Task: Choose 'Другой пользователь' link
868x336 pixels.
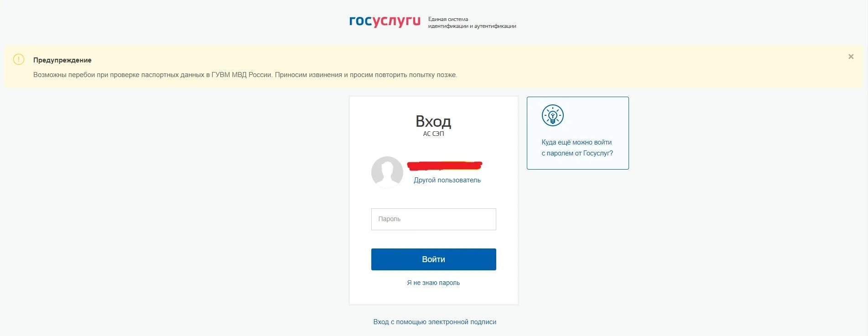Action: [x=447, y=180]
